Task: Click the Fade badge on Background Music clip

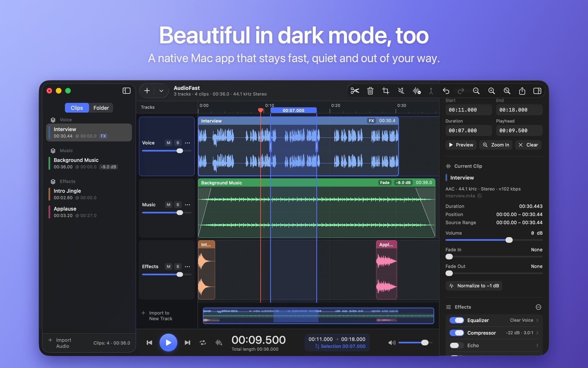Action: [385, 183]
